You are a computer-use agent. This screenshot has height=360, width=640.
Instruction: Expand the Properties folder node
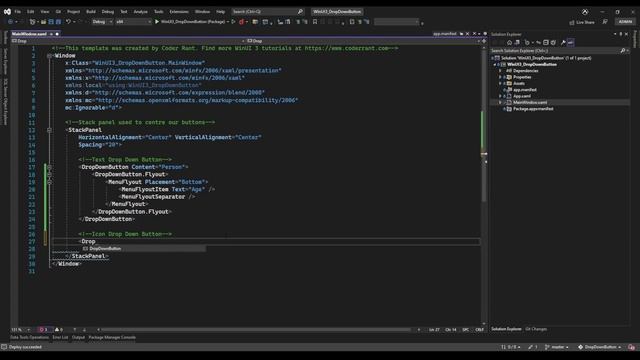500,77
